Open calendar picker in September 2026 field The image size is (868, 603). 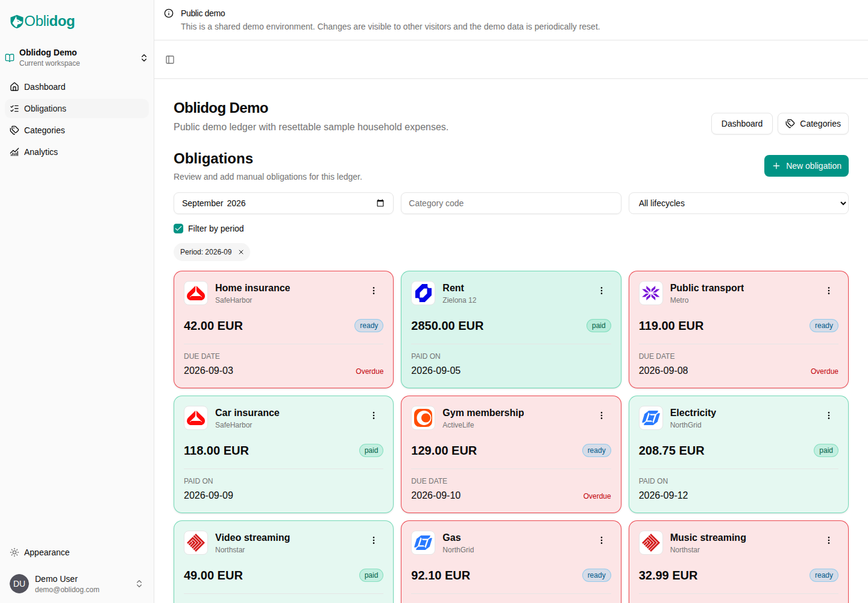point(380,203)
